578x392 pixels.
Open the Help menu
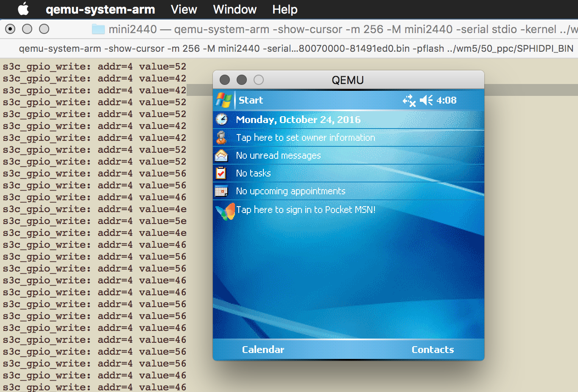pyautogui.click(x=285, y=9)
